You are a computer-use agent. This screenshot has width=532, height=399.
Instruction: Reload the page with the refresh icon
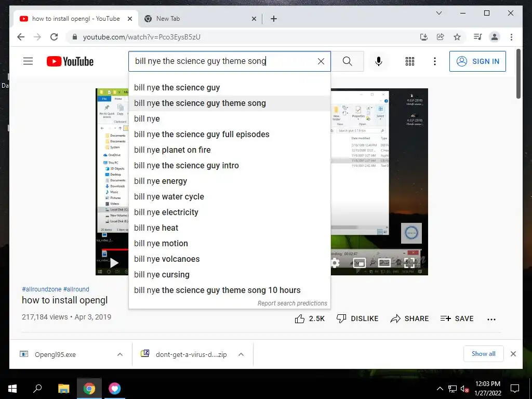pos(54,37)
